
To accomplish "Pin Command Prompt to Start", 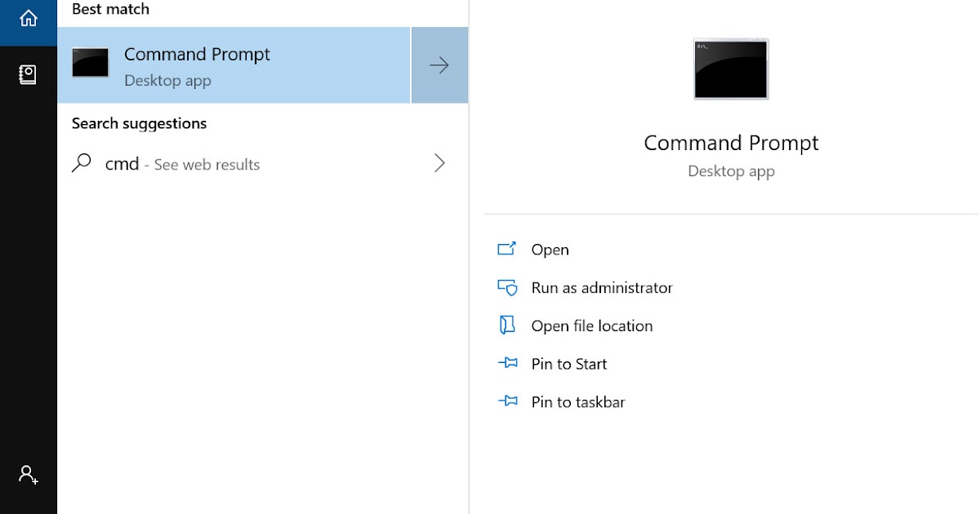I will point(568,363).
